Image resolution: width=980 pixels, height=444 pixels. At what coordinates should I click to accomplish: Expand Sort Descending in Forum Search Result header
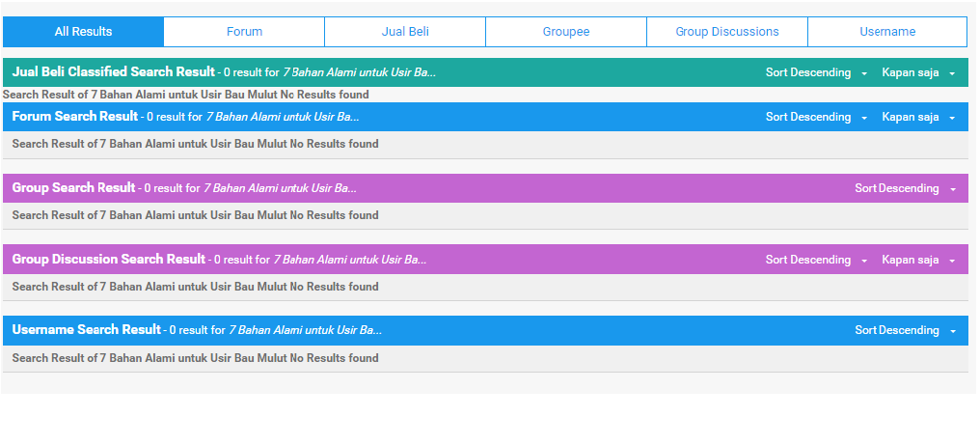(x=816, y=117)
